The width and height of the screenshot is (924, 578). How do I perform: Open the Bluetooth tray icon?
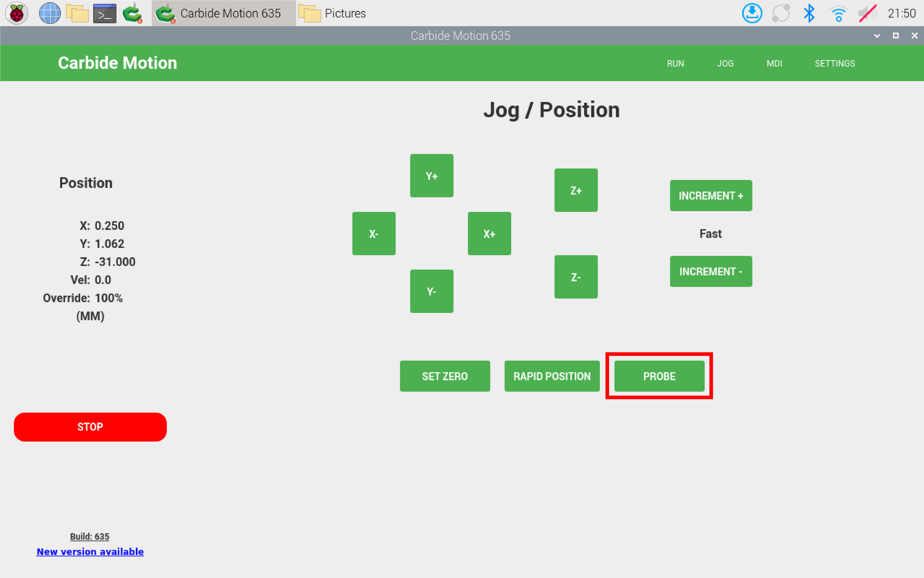(809, 13)
